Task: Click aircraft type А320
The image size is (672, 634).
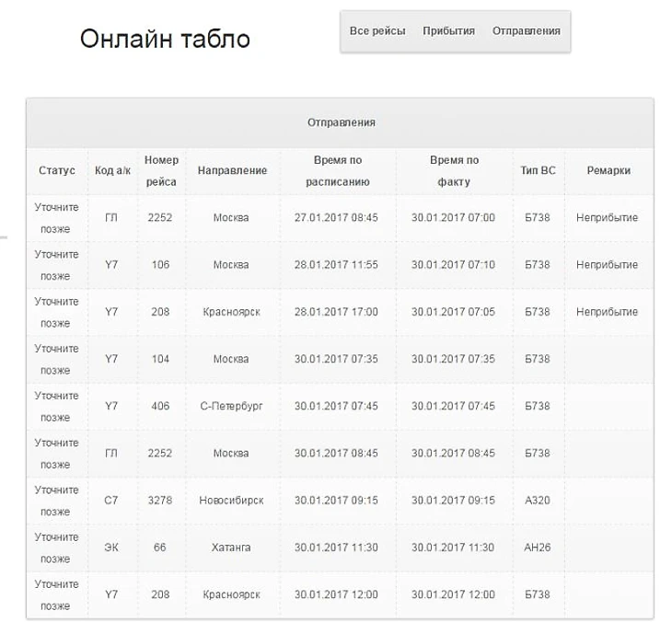Action: tap(538, 501)
